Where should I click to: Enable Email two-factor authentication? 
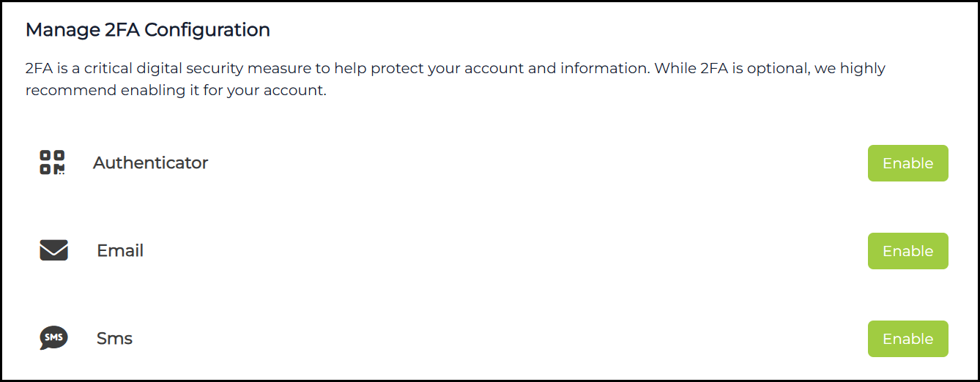(x=907, y=251)
